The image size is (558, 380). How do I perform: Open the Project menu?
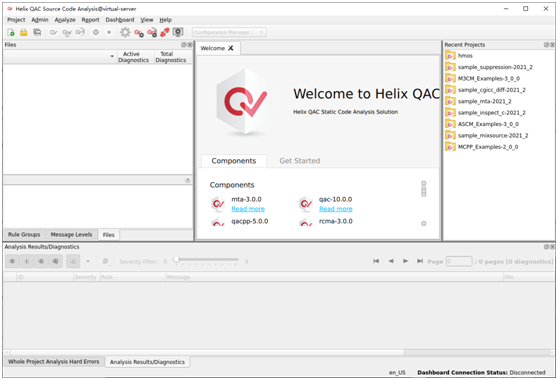click(16, 20)
